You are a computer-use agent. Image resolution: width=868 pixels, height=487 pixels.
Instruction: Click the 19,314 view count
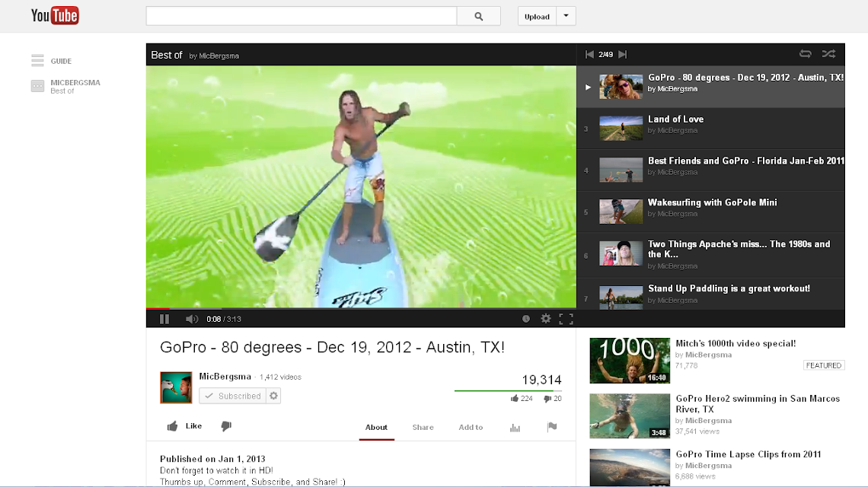point(541,380)
